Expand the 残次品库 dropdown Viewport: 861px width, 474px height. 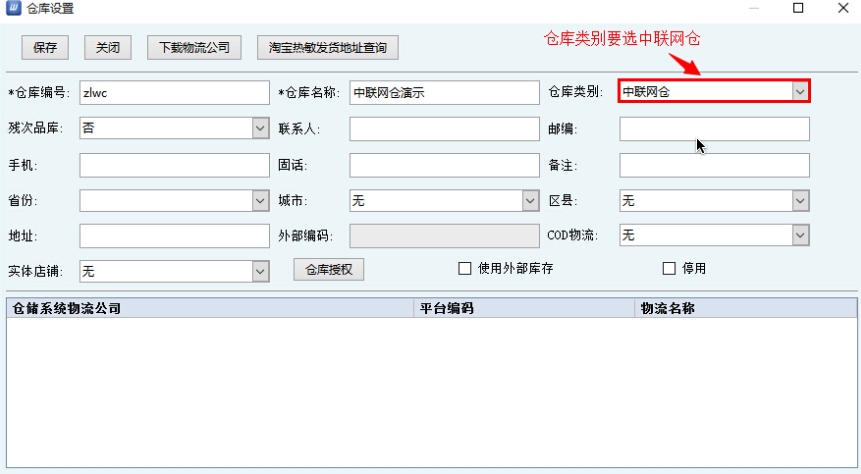click(x=260, y=129)
